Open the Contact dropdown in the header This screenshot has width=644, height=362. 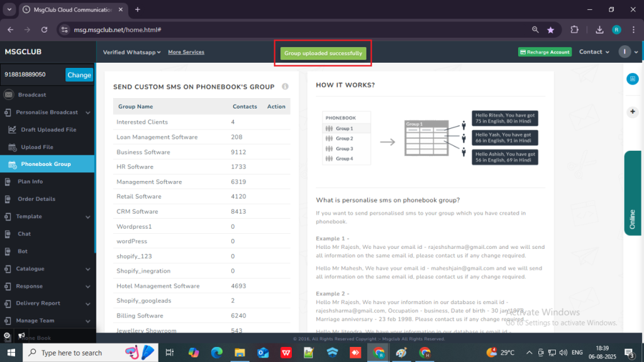(594, 52)
